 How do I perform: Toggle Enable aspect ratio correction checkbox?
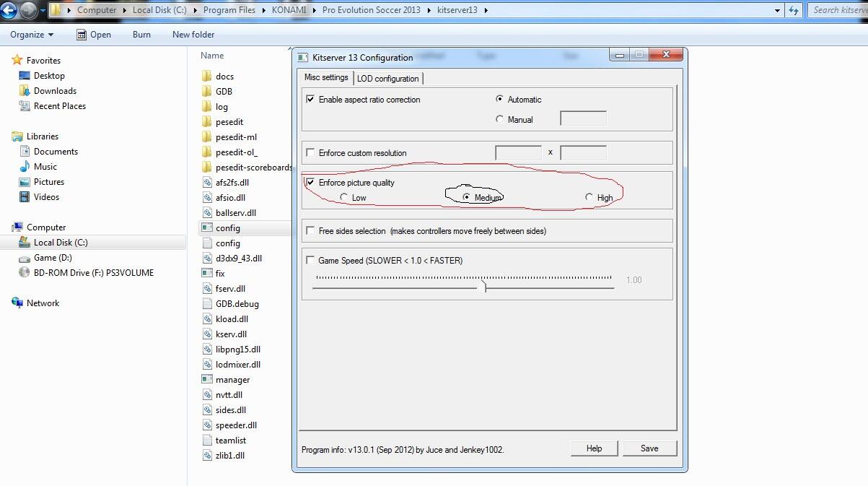[x=310, y=99]
